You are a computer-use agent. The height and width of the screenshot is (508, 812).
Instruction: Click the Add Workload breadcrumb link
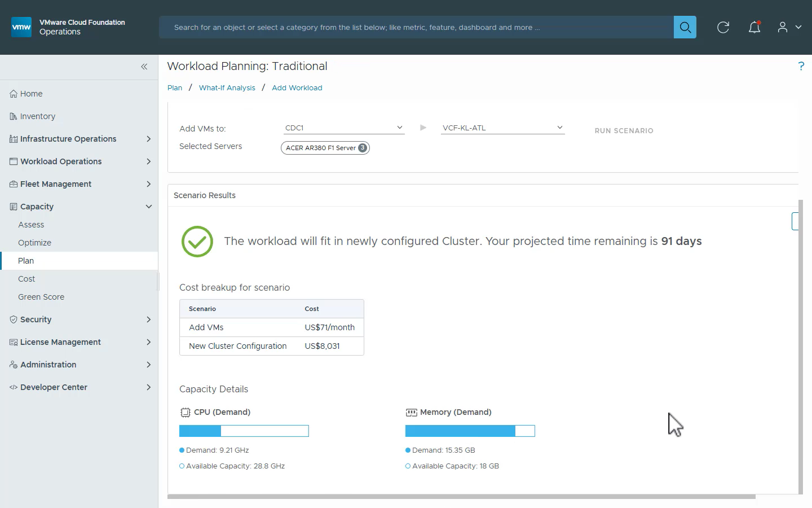[297, 88]
